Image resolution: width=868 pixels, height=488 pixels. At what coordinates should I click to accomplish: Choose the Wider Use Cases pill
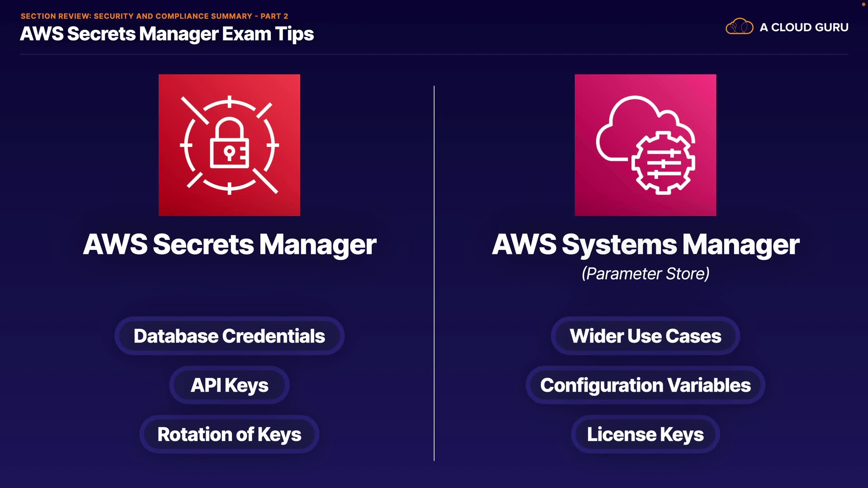(645, 336)
